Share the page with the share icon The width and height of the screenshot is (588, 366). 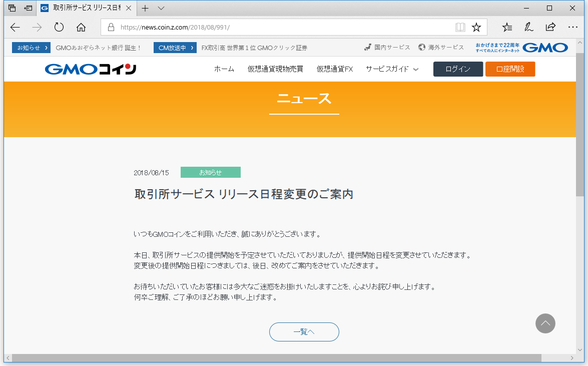550,27
